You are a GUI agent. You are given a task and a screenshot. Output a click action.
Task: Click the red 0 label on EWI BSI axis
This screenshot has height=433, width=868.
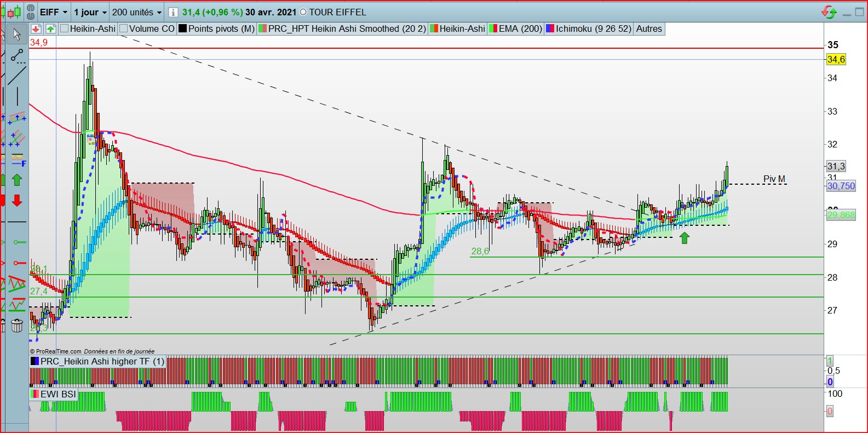pyautogui.click(x=830, y=411)
